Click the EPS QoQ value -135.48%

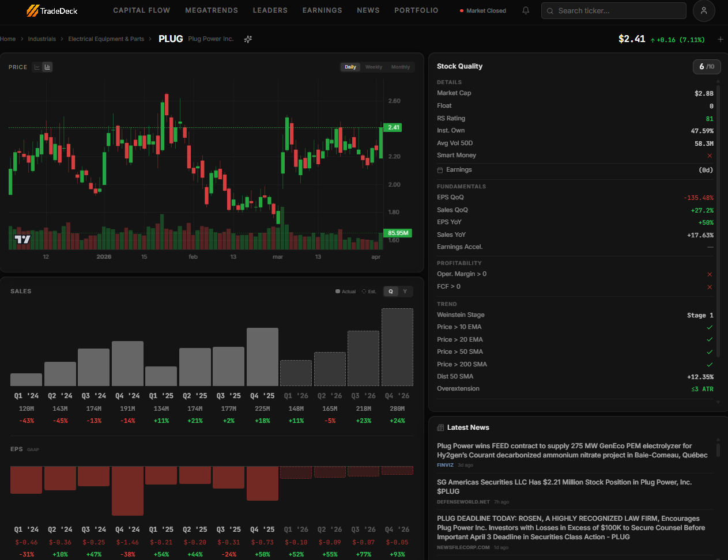pos(699,198)
